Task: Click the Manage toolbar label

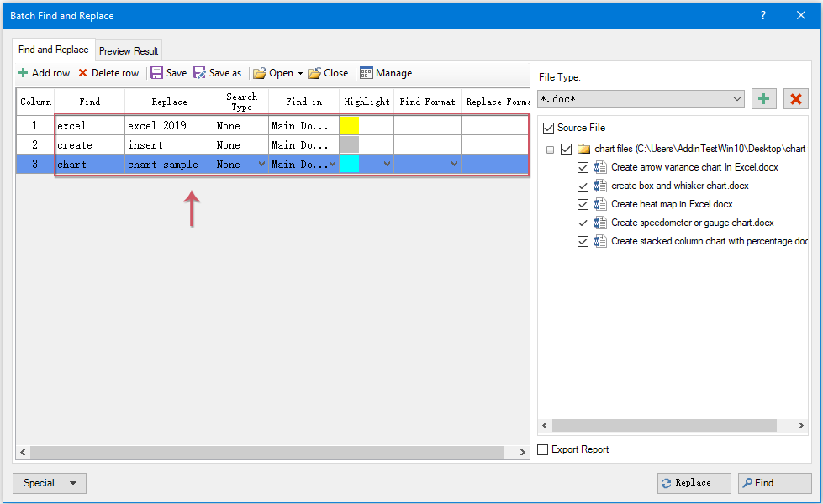Action: [393, 73]
